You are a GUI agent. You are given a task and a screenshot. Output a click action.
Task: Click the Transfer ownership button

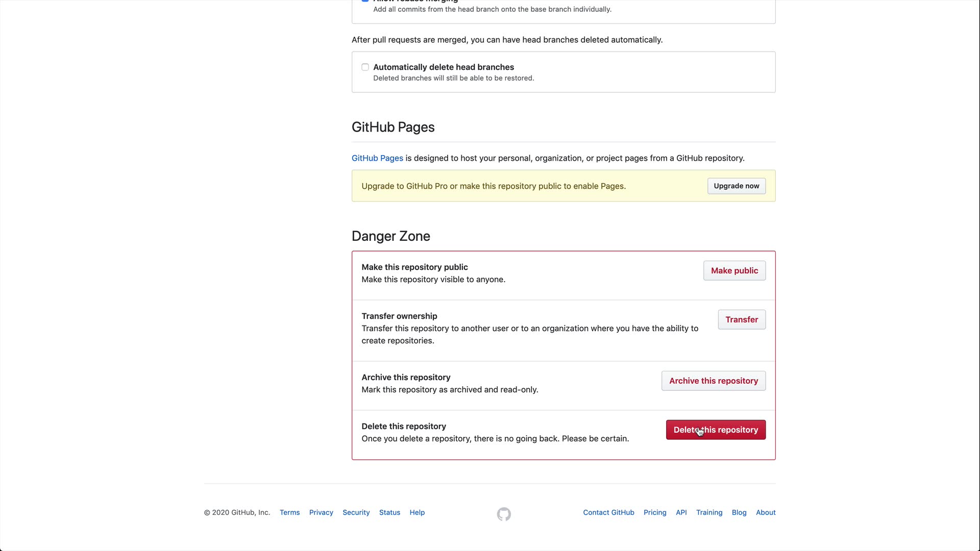coord(741,319)
